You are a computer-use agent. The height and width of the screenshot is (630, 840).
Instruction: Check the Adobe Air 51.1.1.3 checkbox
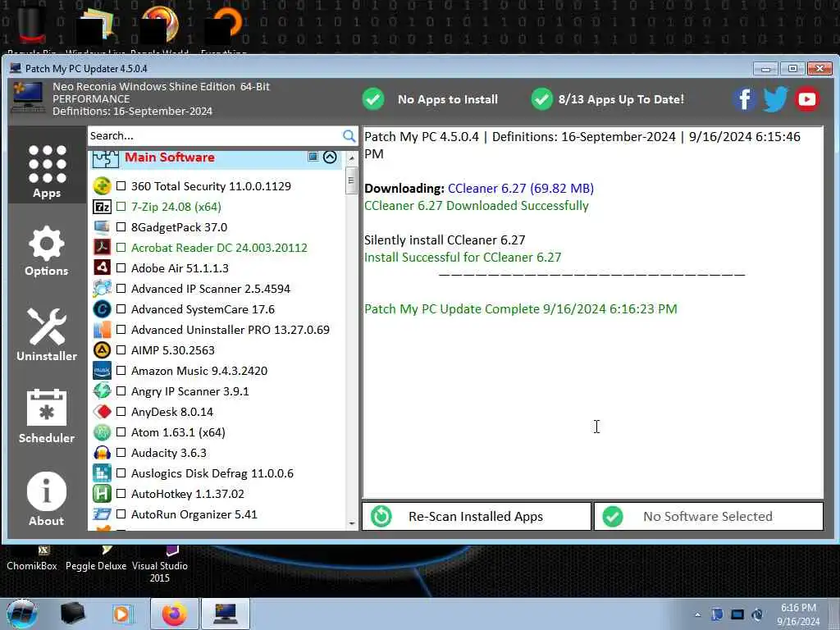(x=121, y=268)
